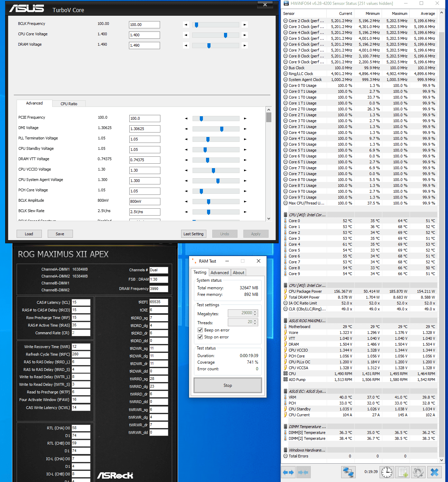Click the HWiNFO sensor list scroll up arrow
This screenshot has width=448, height=482.
[441, 13]
